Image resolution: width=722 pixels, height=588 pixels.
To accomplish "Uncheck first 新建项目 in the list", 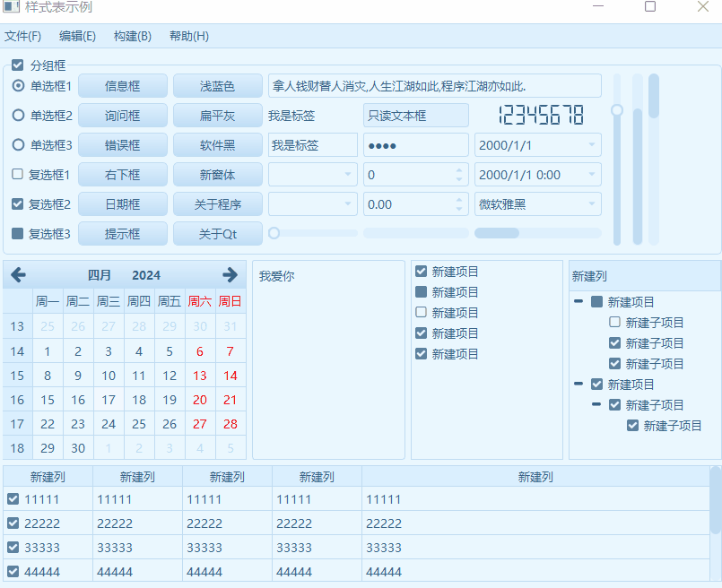I will click(421, 271).
